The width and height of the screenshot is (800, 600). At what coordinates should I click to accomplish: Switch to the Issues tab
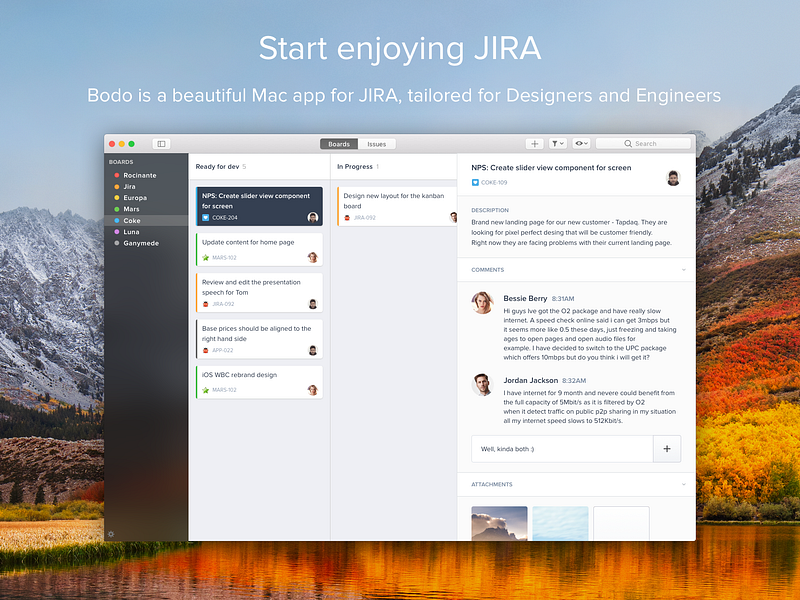pyautogui.click(x=377, y=144)
